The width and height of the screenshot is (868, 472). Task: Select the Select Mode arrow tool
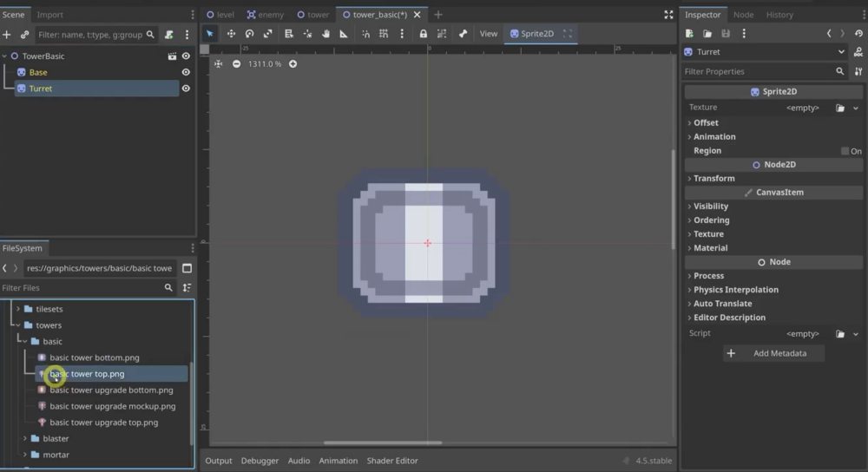tap(210, 34)
